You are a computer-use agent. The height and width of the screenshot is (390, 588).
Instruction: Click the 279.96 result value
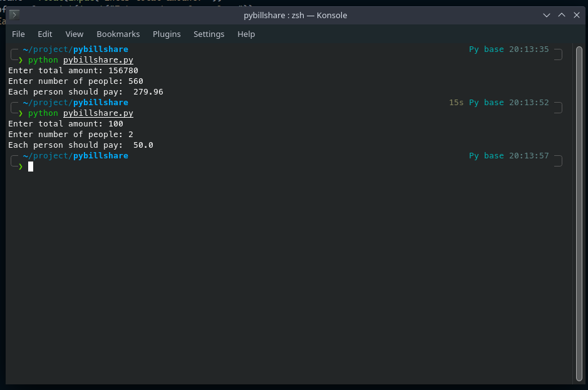click(x=148, y=92)
